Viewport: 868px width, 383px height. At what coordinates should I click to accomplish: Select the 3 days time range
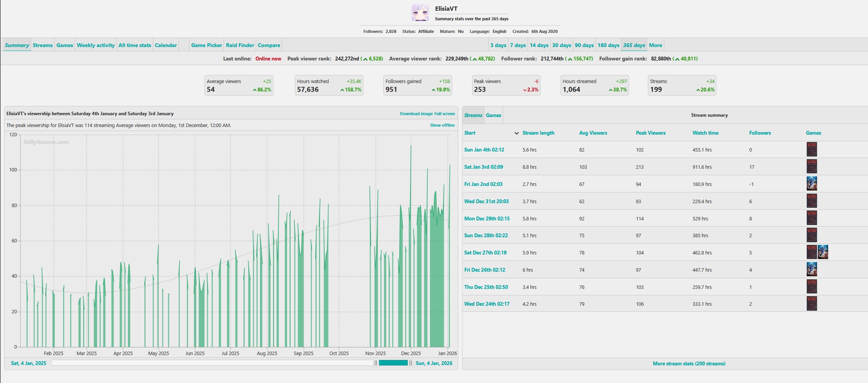coord(498,45)
